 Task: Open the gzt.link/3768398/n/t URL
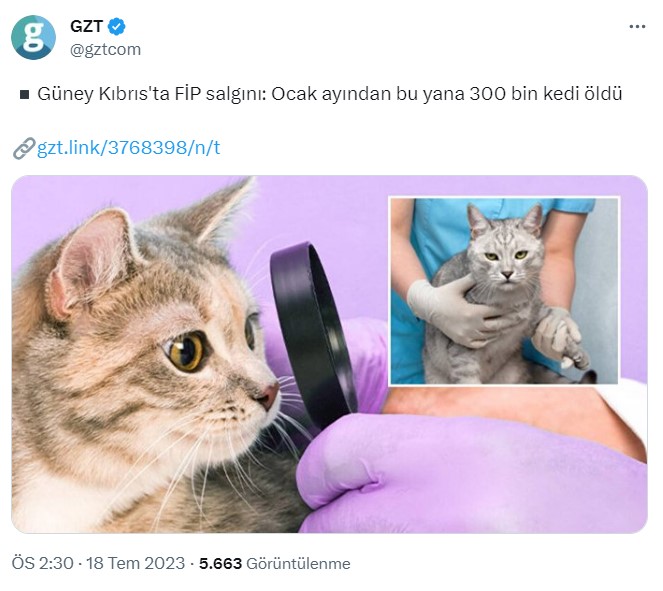pyautogui.click(x=129, y=148)
